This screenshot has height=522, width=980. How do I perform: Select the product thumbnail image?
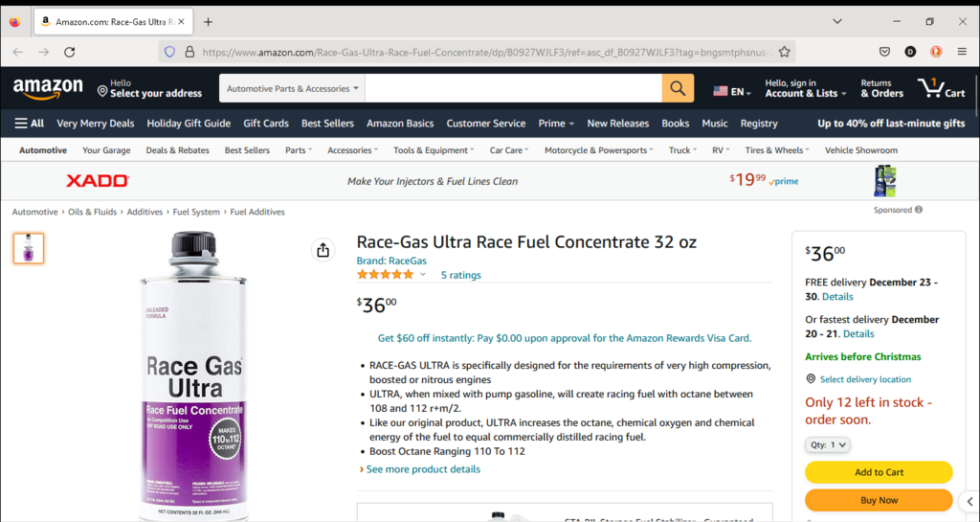pos(29,248)
